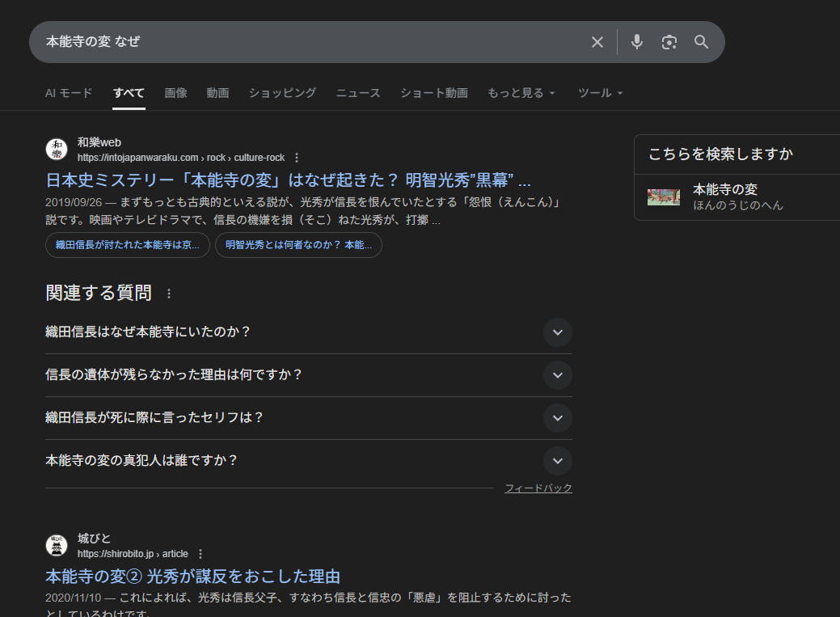The height and width of the screenshot is (617, 840).
Task: Open options menu for 城びと result
Action: click(x=201, y=554)
